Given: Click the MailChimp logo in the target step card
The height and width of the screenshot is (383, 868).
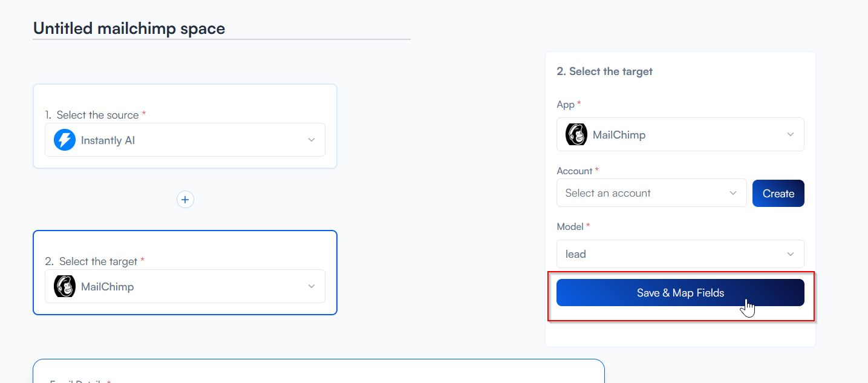Looking at the screenshot, I should [x=65, y=286].
